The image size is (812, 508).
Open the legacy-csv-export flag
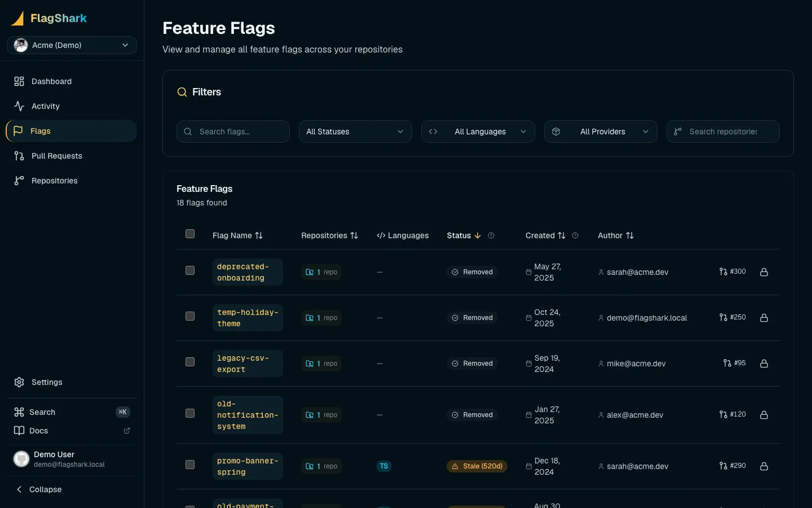click(248, 364)
